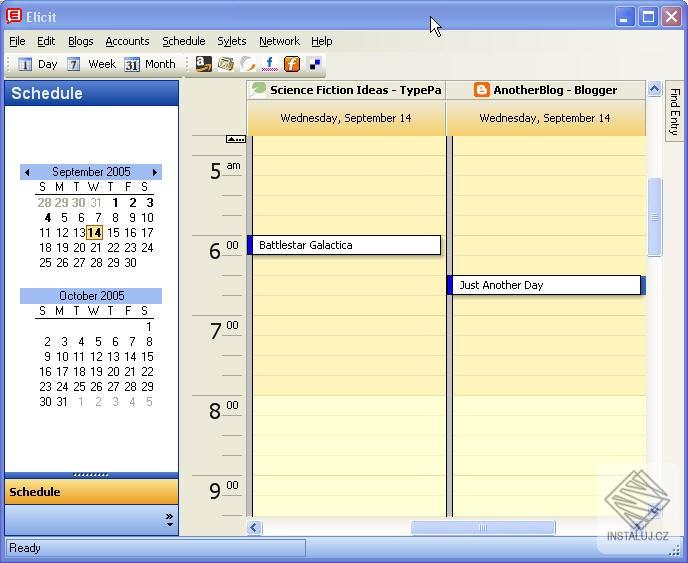Click AnotherBlog - Blogger column header

point(546,90)
